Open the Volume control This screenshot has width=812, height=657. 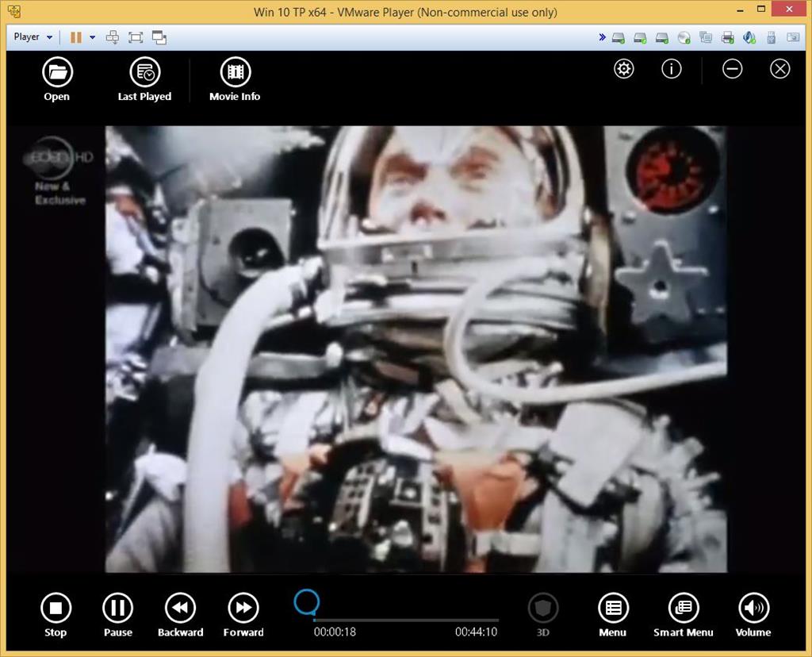click(753, 615)
